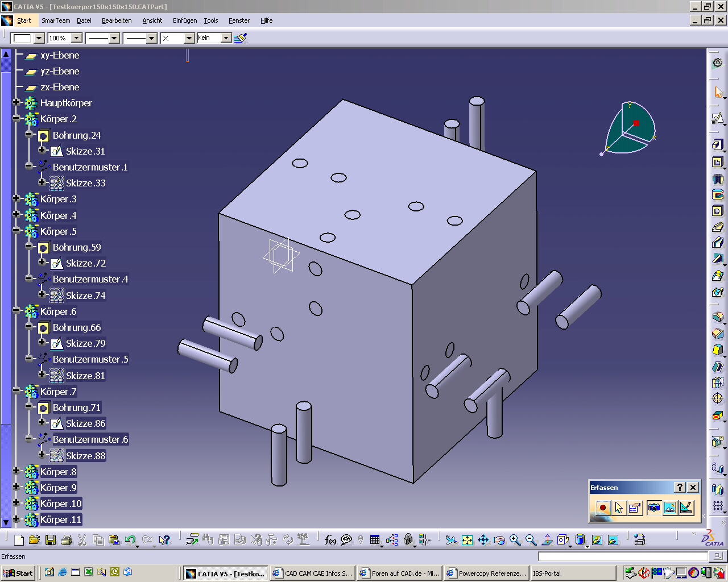Toggle the capture options button in Erfassen

point(635,508)
